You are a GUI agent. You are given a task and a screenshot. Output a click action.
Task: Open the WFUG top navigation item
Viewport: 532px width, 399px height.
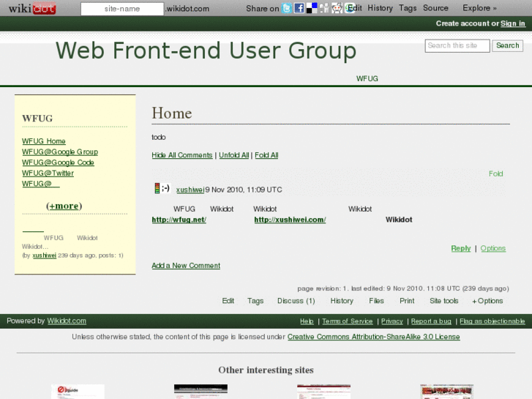pyautogui.click(x=367, y=78)
